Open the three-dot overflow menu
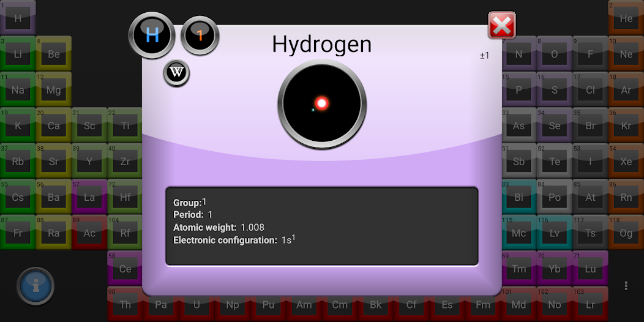644x322 pixels. [626, 286]
